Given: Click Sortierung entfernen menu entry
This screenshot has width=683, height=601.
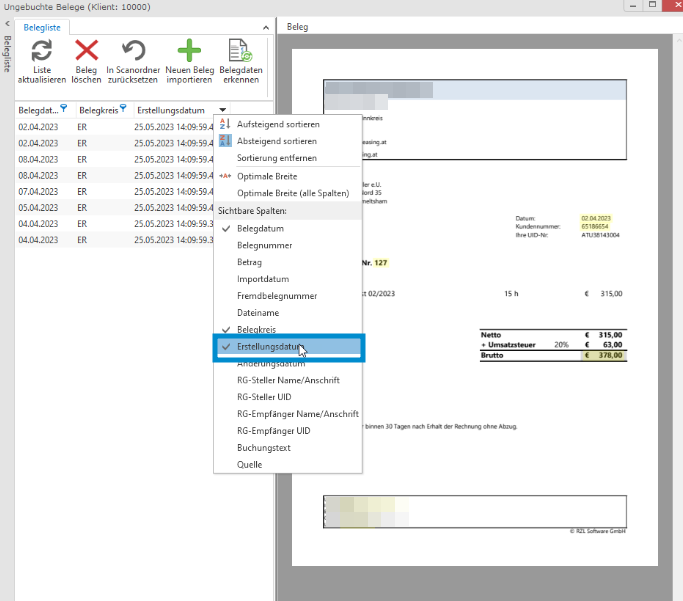Looking at the screenshot, I should [x=276, y=158].
